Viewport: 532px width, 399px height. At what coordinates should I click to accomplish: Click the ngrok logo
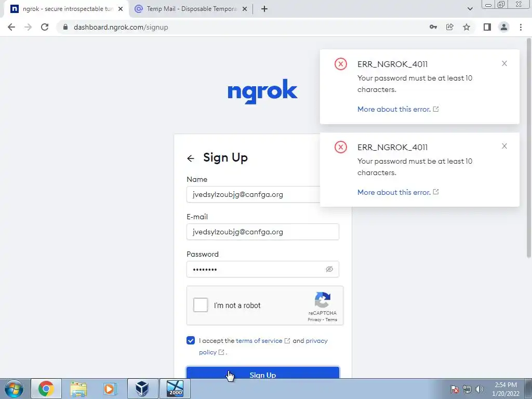tap(262, 91)
